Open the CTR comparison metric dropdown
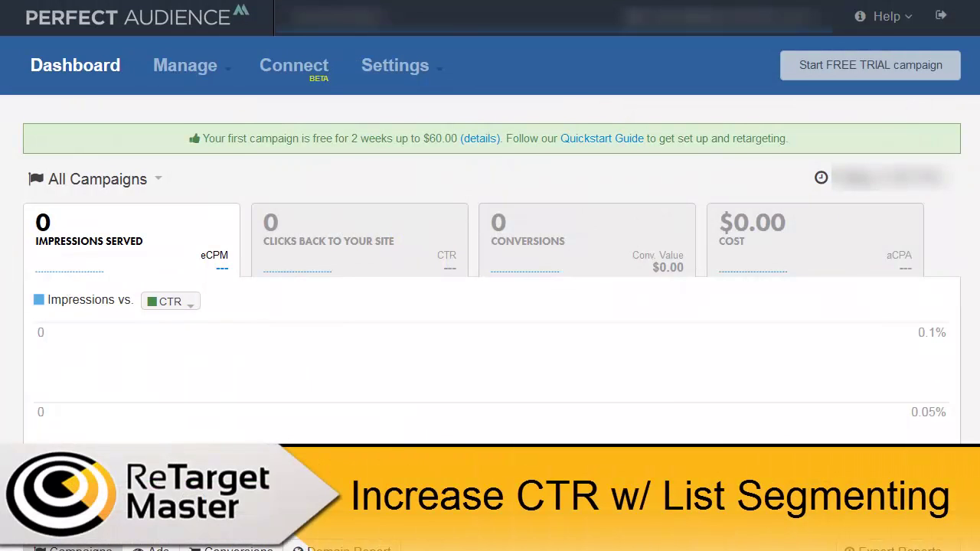The width and height of the screenshot is (980, 551). (x=170, y=302)
